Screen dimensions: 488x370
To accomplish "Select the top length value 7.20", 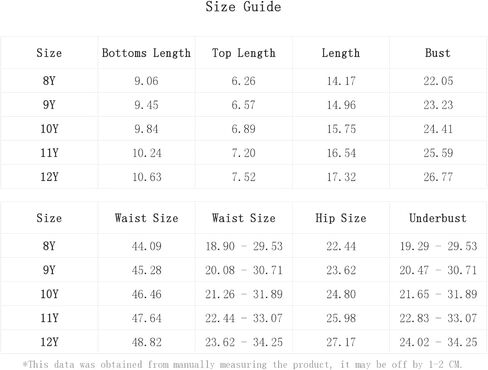I will click(x=244, y=153).
